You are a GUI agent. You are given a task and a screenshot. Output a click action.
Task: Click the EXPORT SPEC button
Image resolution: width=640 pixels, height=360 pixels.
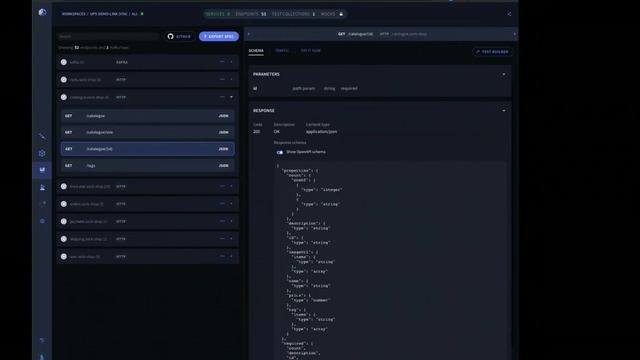(x=219, y=36)
